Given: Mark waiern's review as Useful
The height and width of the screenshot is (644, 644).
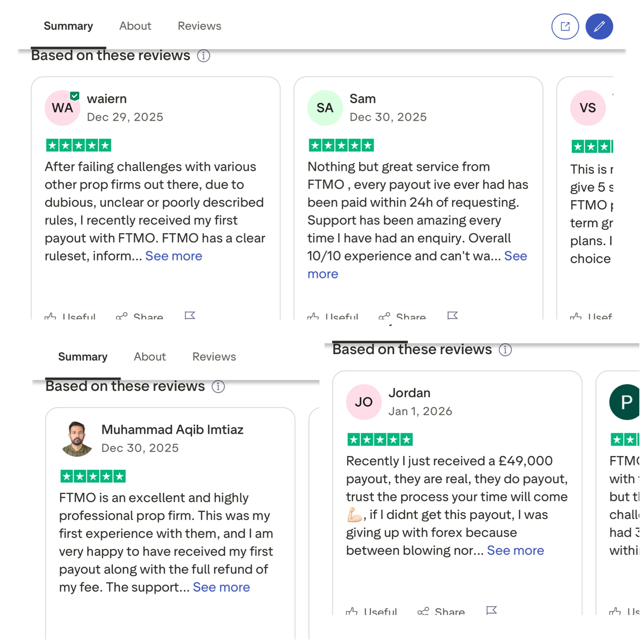Looking at the screenshot, I should coord(70,316).
